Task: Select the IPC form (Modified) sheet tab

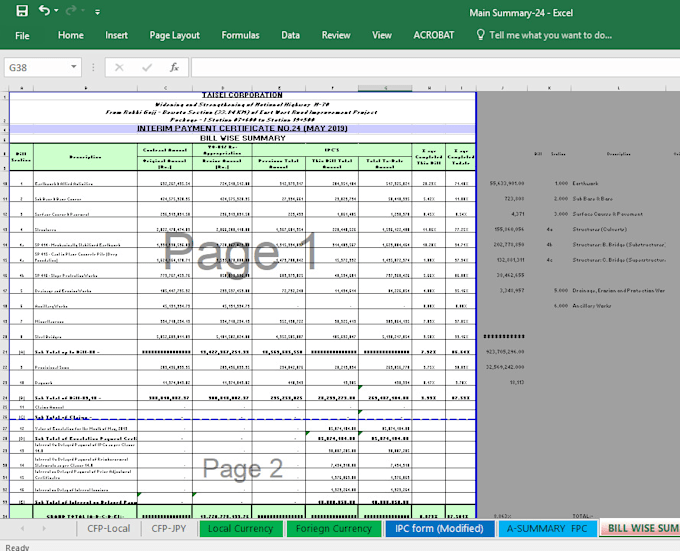Action: (x=439, y=528)
